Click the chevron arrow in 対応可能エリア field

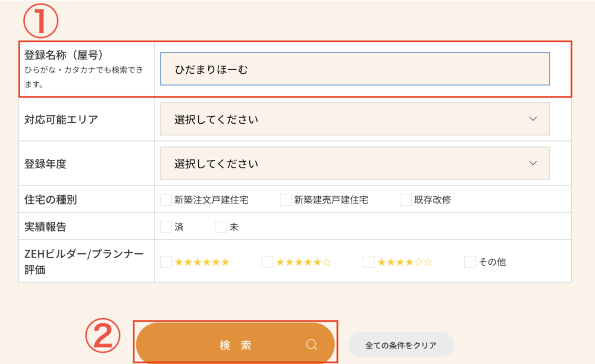point(533,119)
